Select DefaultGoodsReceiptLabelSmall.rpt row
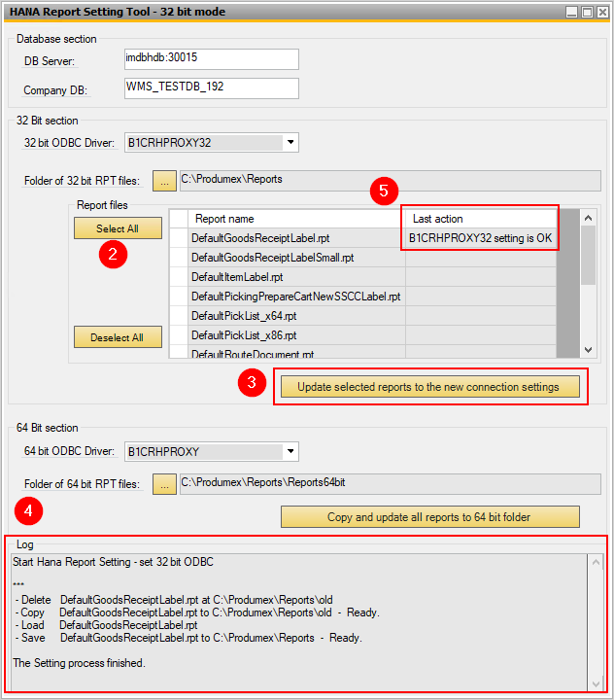The image size is (614, 700). (272, 258)
